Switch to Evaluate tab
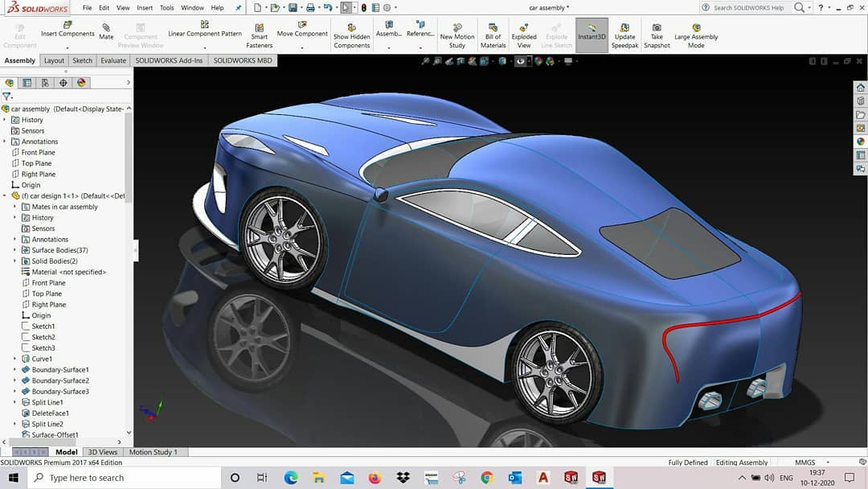Screen dimensions: 868x489 coord(113,60)
